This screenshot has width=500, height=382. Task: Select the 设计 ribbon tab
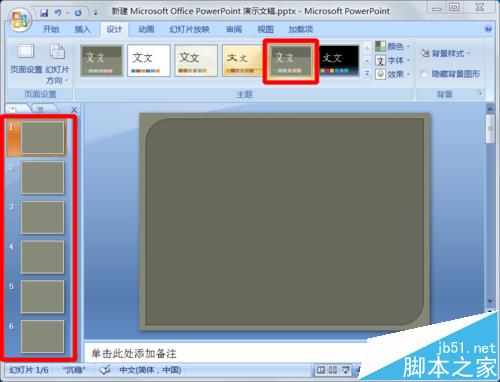[114, 29]
